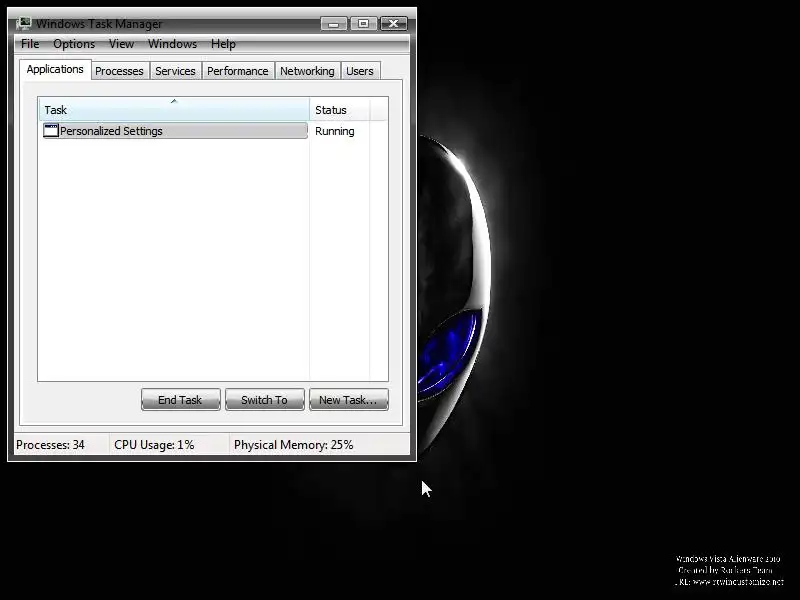
Task: Select the Personalized Settings task row
Action: (175, 131)
